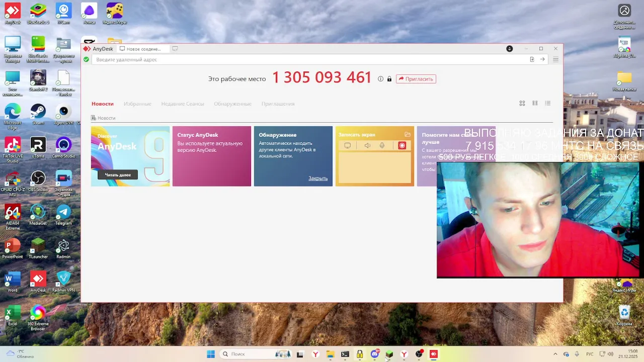Open the profile icon in AnyDesk title bar
644x362 pixels.
click(x=509, y=49)
